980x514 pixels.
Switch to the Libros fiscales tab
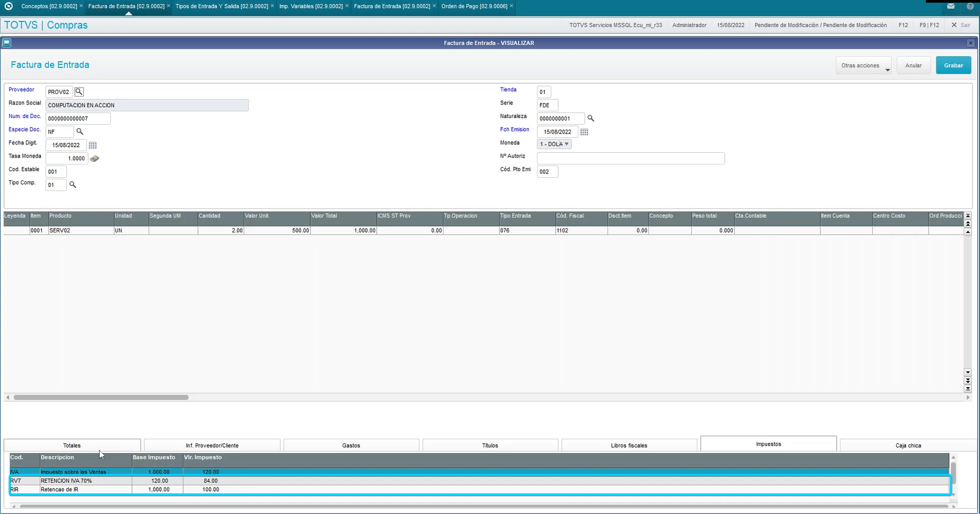(629, 445)
